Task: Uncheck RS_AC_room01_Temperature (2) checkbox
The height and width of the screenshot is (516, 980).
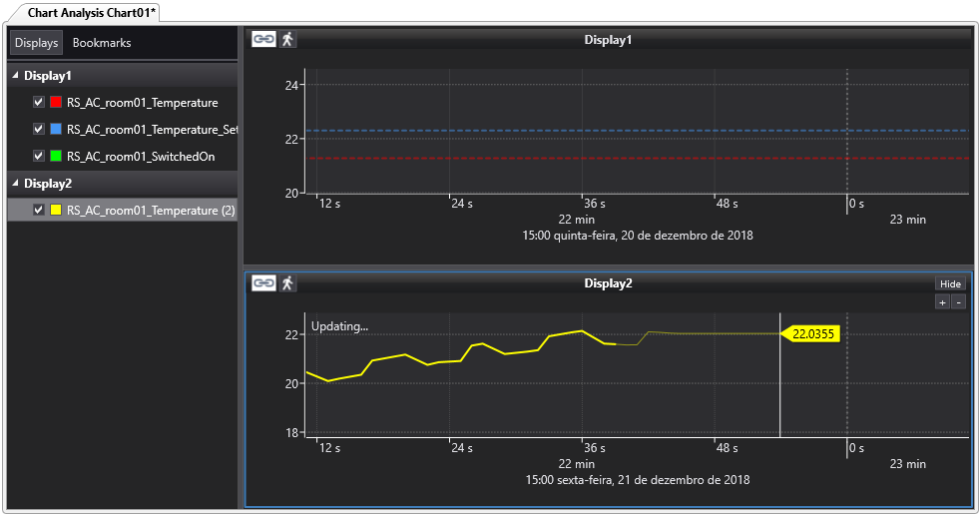Action: (39, 211)
